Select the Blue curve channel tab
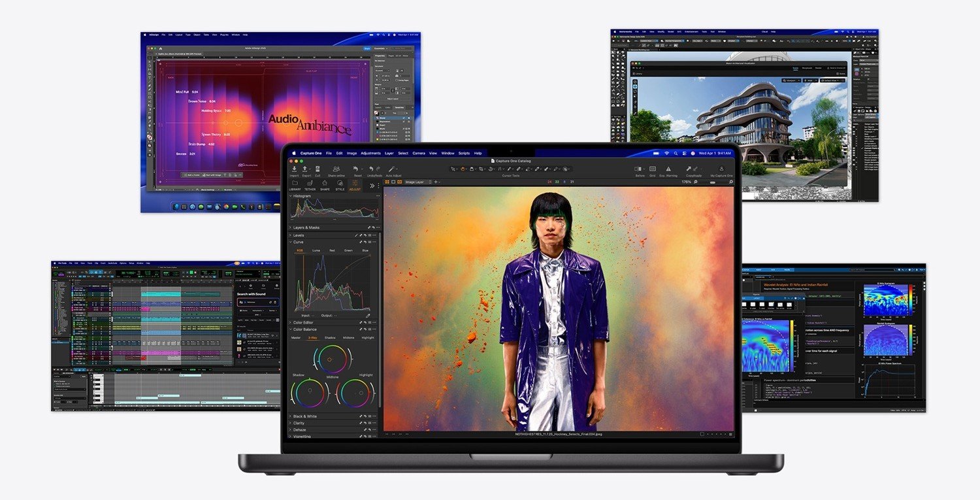Viewport: 980px width, 500px height. click(x=365, y=250)
